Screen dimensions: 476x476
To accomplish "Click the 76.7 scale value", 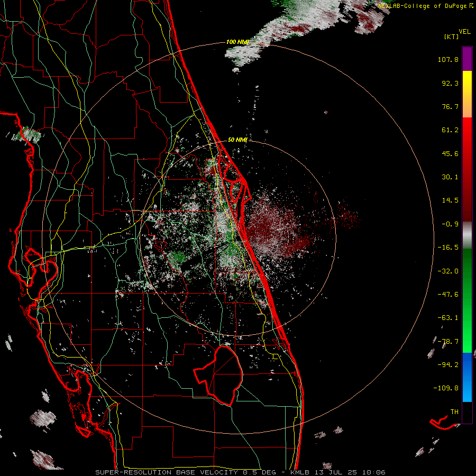I will 450,106.
